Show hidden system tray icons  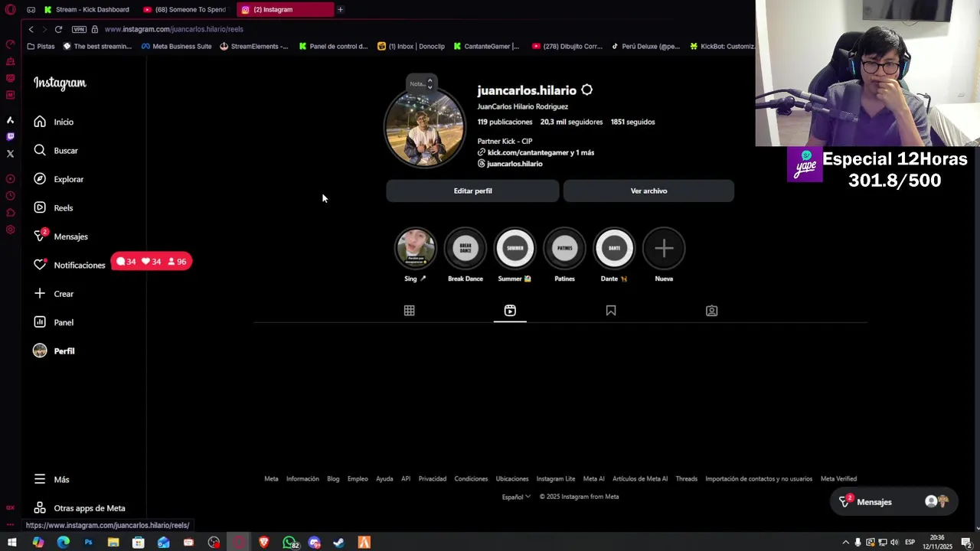point(845,543)
